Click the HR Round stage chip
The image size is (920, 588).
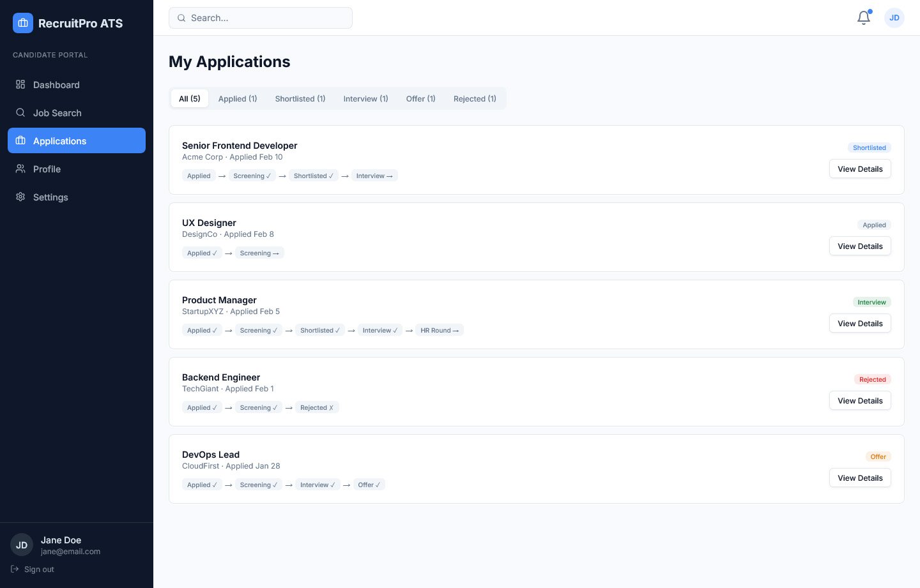(440, 331)
